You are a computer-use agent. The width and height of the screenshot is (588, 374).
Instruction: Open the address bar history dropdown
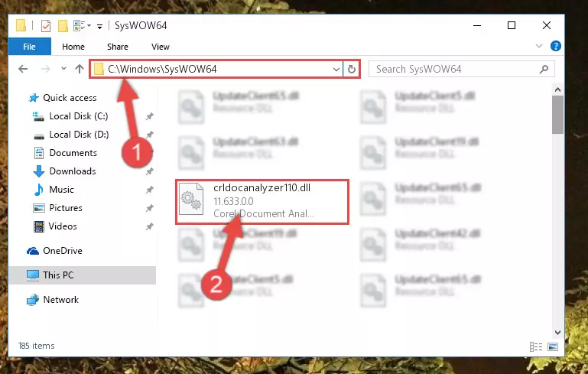tap(336, 69)
